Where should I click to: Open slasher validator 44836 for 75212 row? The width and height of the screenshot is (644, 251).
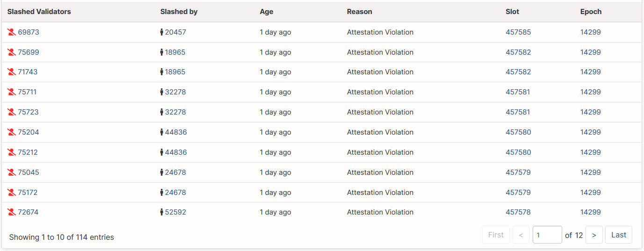(x=176, y=152)
